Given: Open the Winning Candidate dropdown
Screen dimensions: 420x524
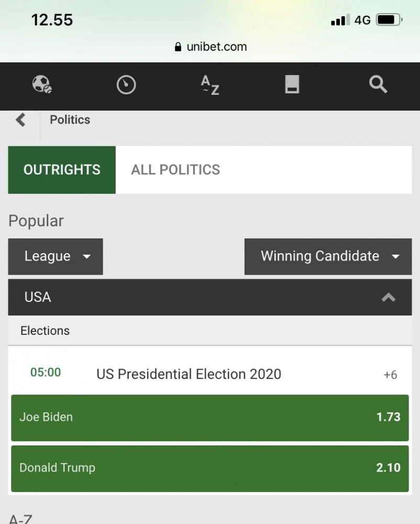Looking at the screenshot, I should pos(328,256).
